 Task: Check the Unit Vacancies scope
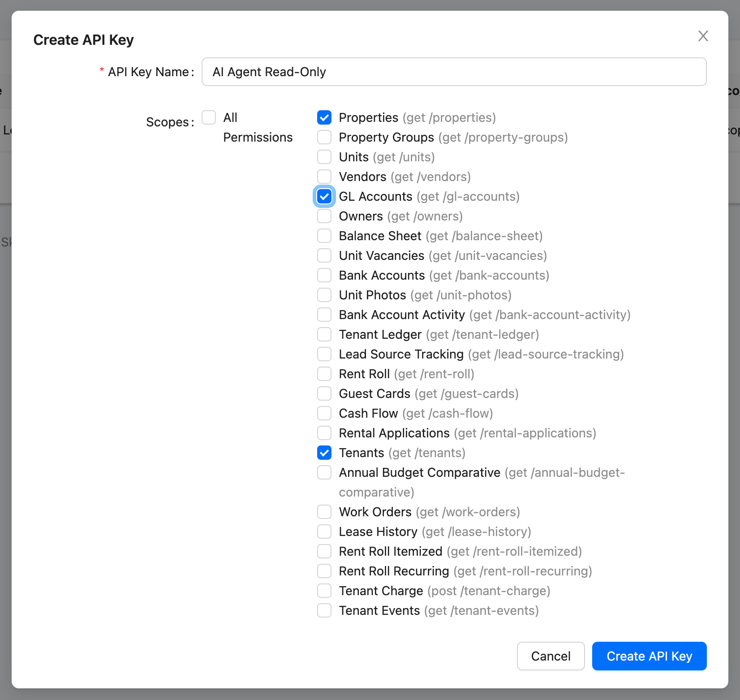[324, 255]
